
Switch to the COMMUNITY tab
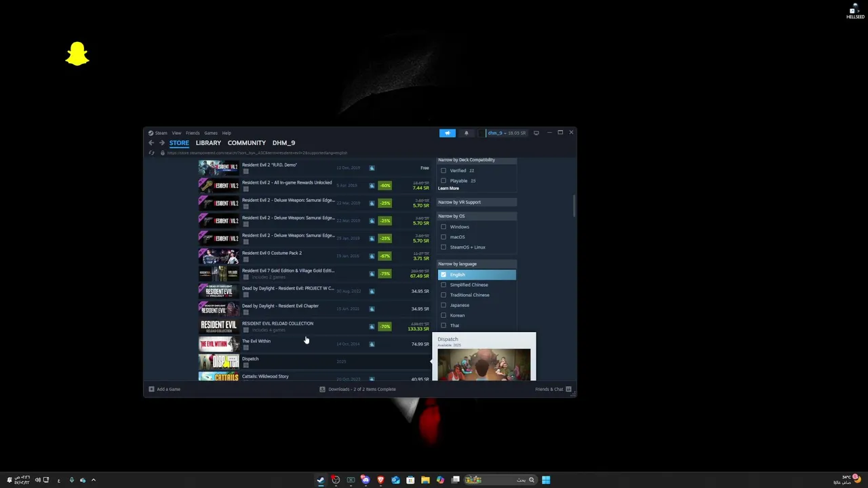pos(247,143)
